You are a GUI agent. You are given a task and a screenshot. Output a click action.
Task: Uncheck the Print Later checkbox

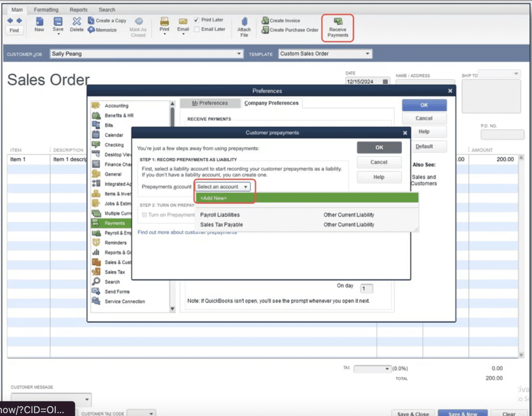click(x=197, y=20)
